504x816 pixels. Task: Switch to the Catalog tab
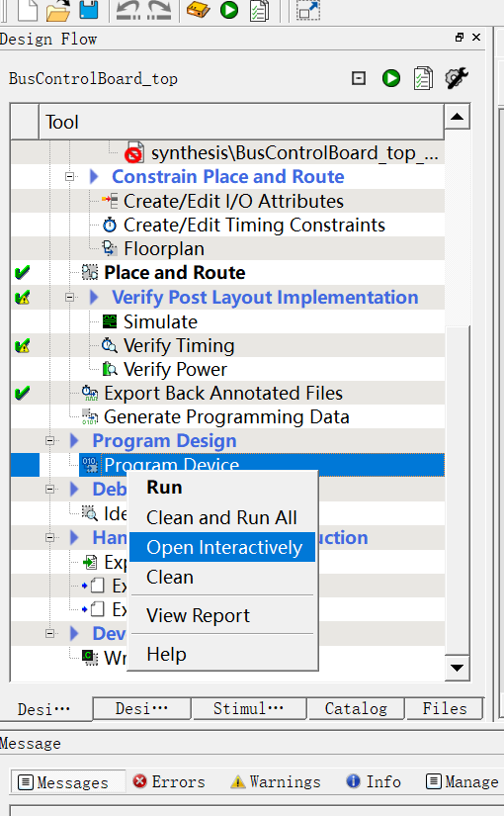[356, 709]
